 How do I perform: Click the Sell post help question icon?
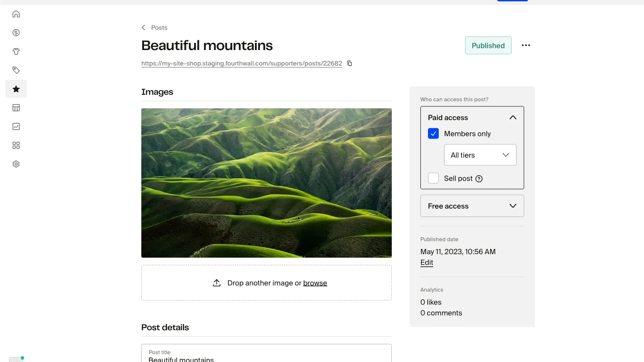point(479,179)
